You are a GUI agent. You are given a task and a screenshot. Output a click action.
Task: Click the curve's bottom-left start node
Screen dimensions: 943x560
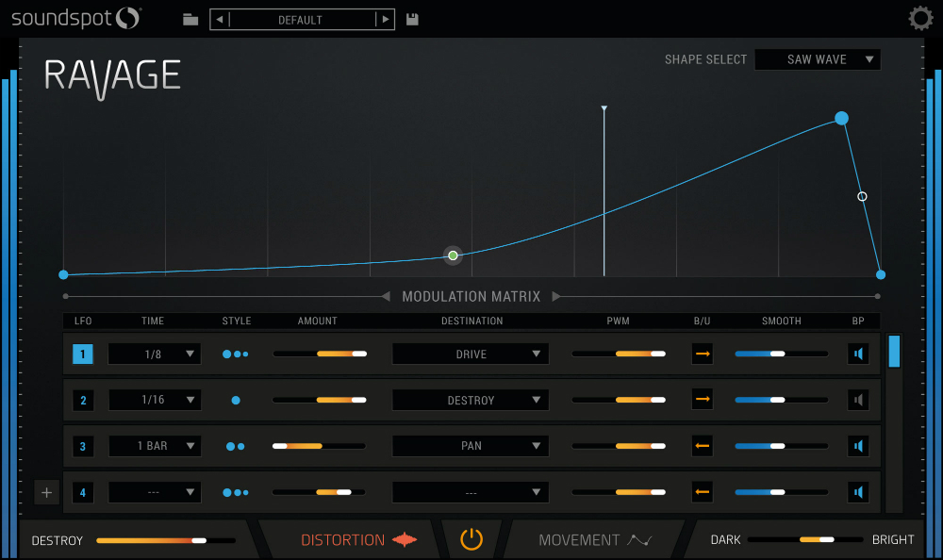click(x=63, y=275)
